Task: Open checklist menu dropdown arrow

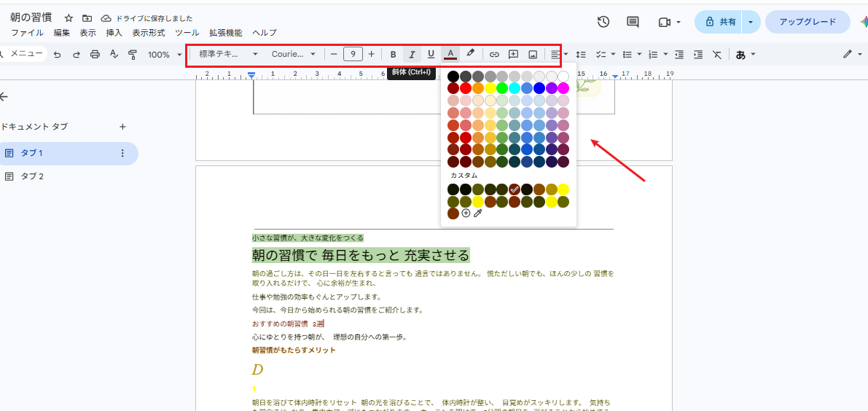Action: (x=612, y=54)
